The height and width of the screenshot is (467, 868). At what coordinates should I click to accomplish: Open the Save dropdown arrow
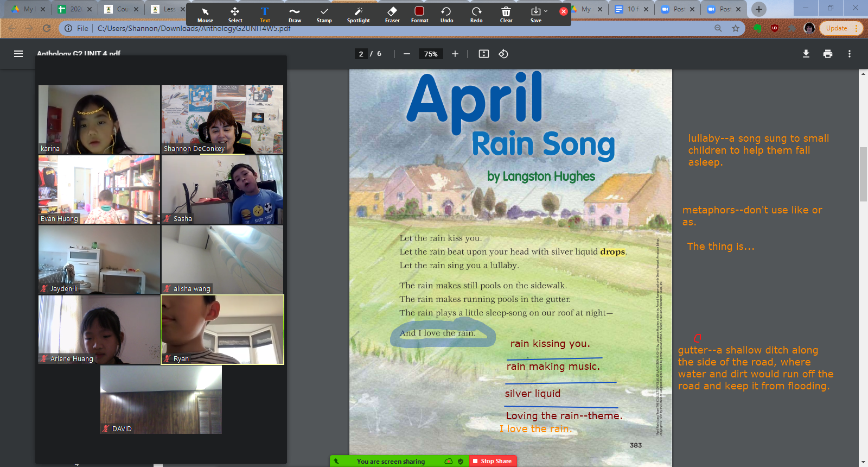tap(546, 11)
